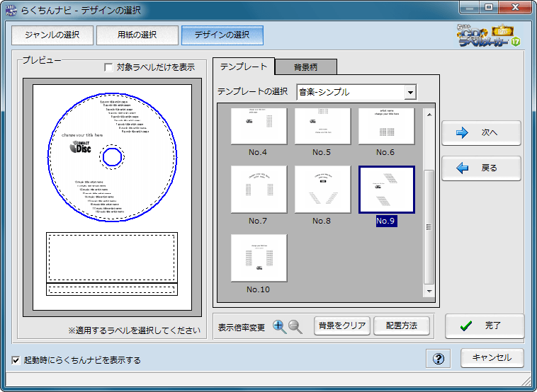
Task: Select the デザインの選択 step
Action: 222,35
